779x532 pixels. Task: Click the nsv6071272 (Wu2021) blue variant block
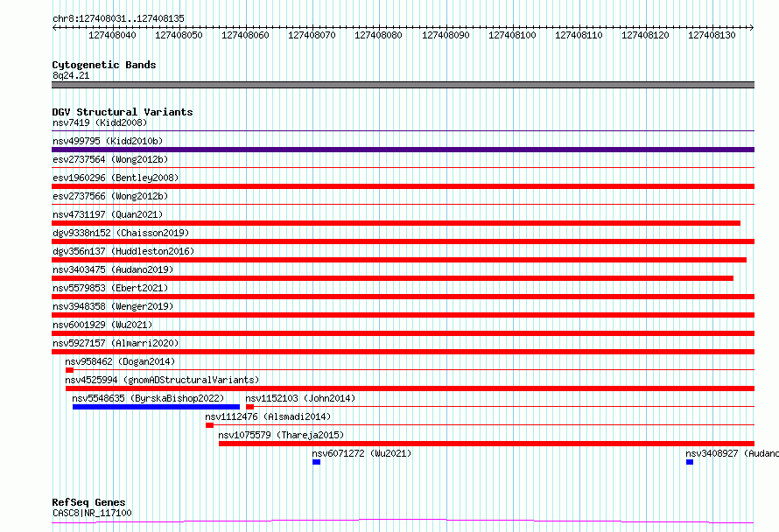317,462
